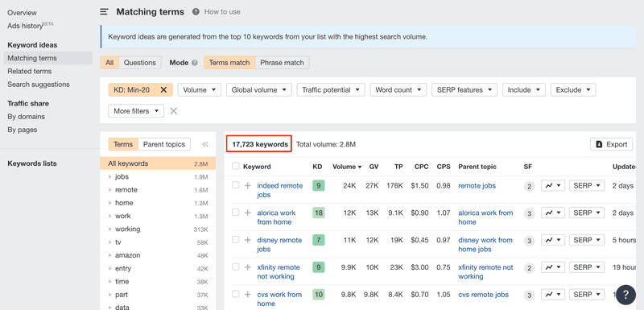Viewport: 644px width, 310px height.
Task: Open SERP dropdown for indeed remote jobs
Action: pyautogui.click(x=587, y=185)
